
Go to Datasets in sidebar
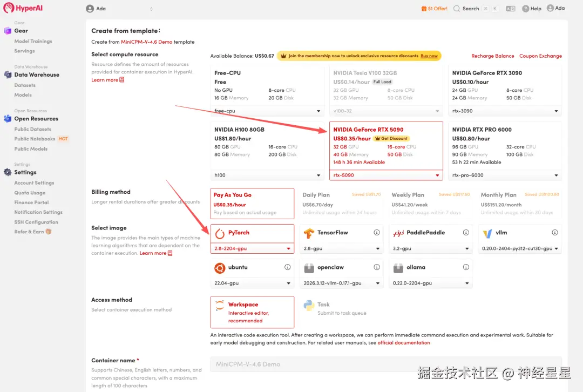pos(25,85)
